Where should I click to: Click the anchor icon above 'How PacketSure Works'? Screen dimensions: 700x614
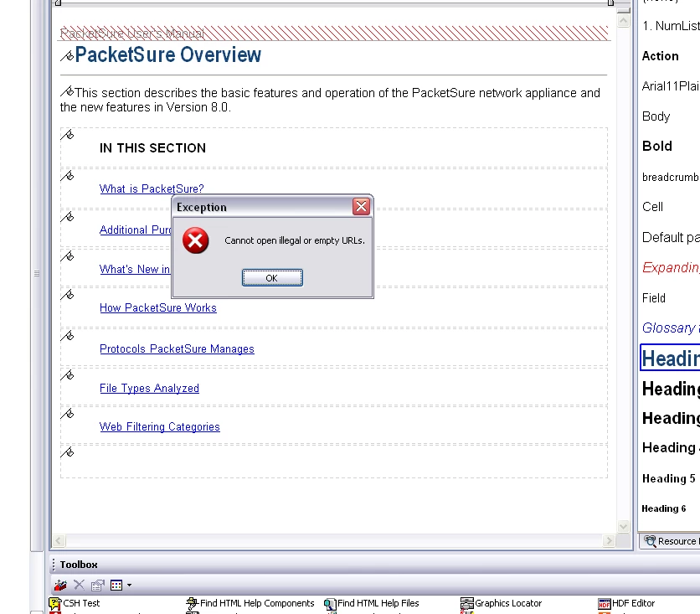pyautogui.click(x=67, y=295)
